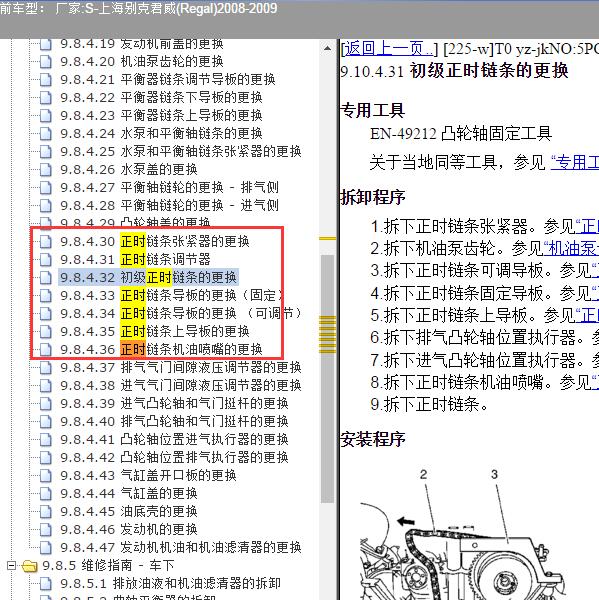Open 9.8.4.25 水泵和平衡轴链条张紧器的更换
Image resolution: width=599 pixels, height=600 pixels.
181,152
